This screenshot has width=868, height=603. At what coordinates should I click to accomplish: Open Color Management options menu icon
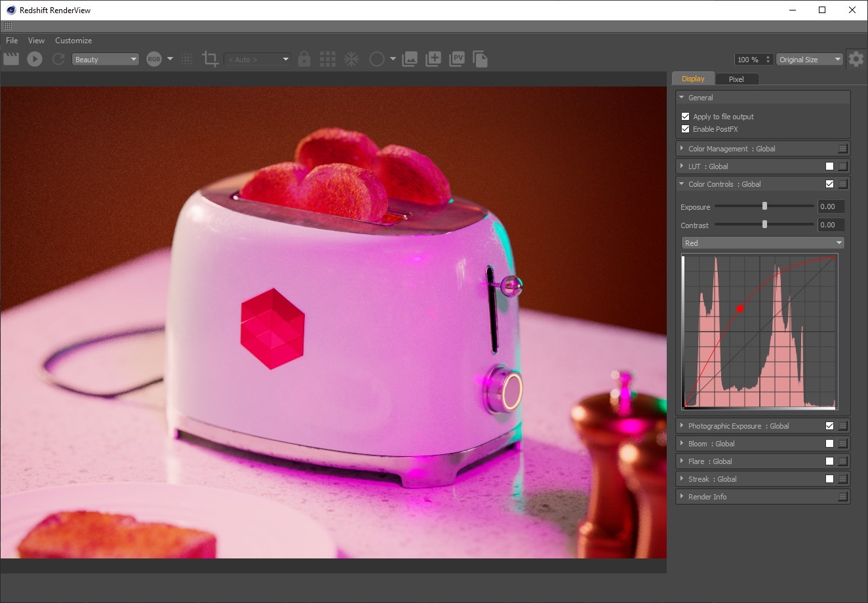pos(843,149)
